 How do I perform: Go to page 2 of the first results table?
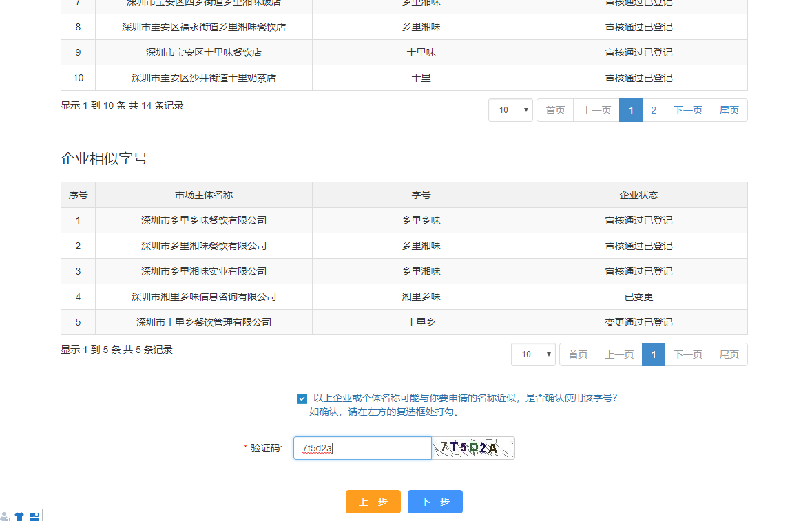tap(653, 109)
